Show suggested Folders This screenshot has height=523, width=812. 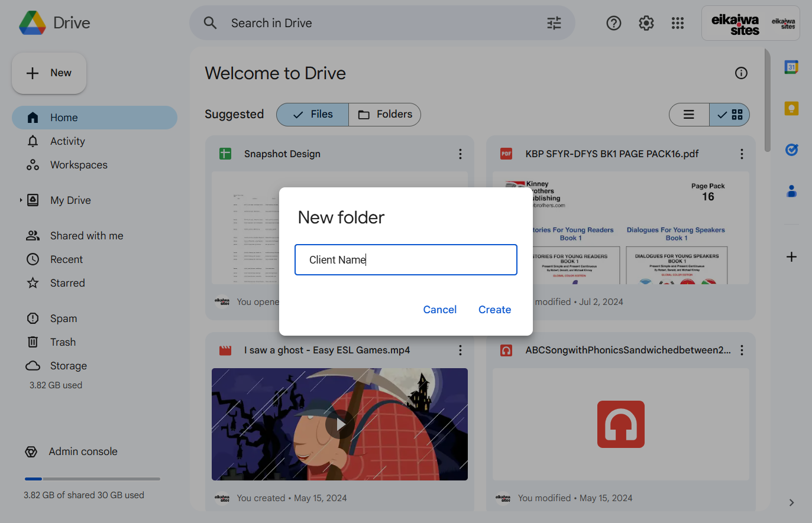pos(385,115)
